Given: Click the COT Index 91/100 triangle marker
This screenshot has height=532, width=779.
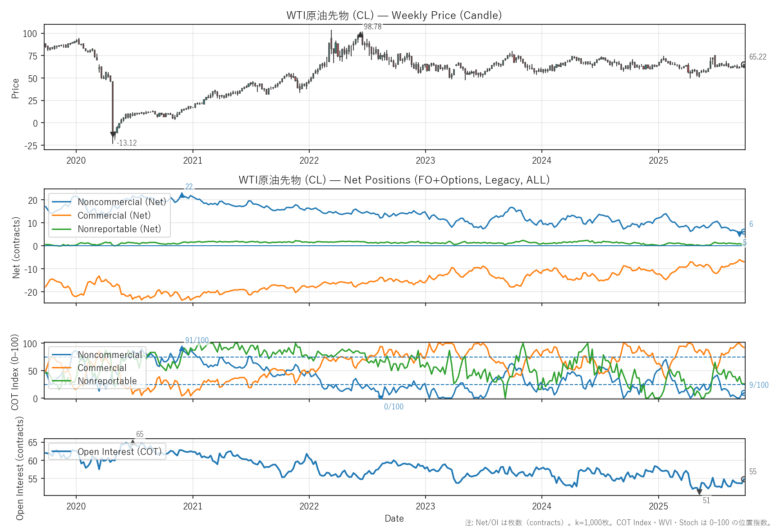Looking at the screenshot, I should pos(182,349).
